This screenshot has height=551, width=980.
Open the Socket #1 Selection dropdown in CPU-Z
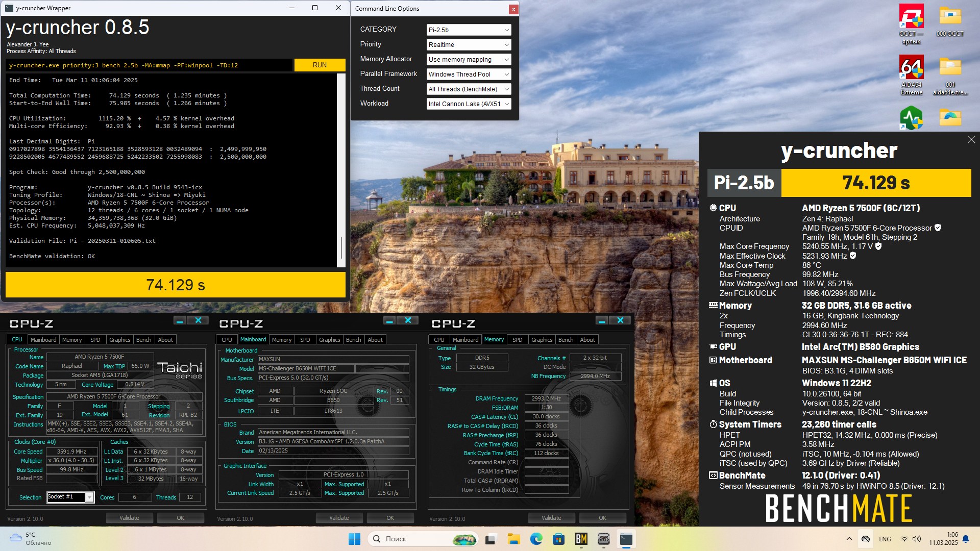point(70,497)
